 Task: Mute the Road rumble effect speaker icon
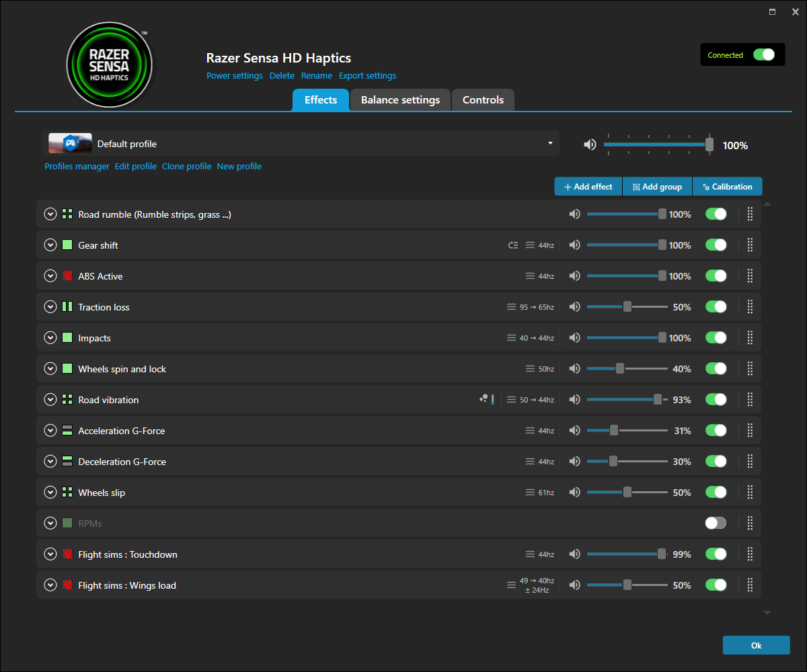coord(574,214)
